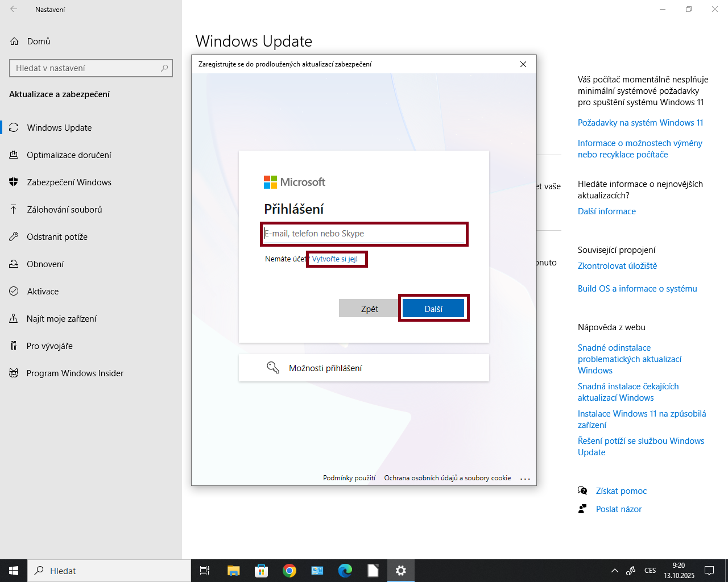
Task: Open the notification center icon
Action: (709, 571)
